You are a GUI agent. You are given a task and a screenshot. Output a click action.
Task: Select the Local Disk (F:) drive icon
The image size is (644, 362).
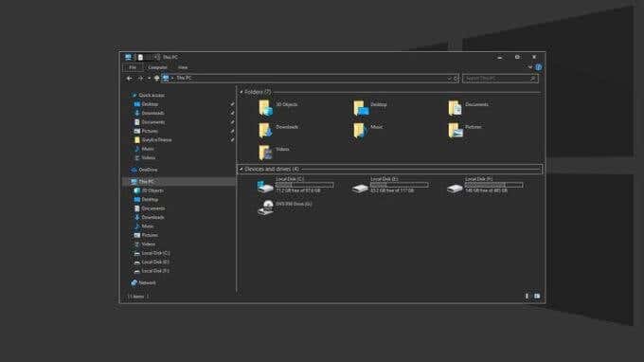455,189
